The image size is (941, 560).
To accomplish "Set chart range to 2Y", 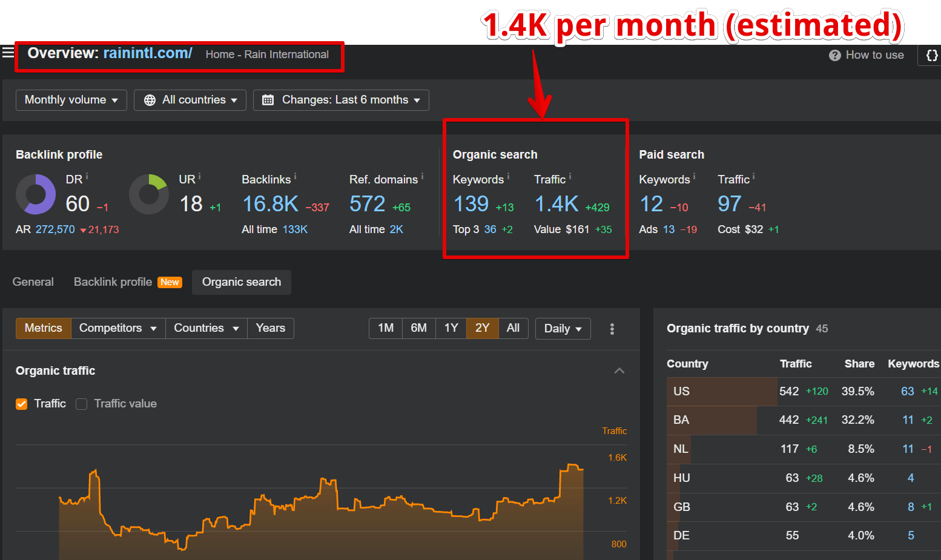I will (483, 328).
